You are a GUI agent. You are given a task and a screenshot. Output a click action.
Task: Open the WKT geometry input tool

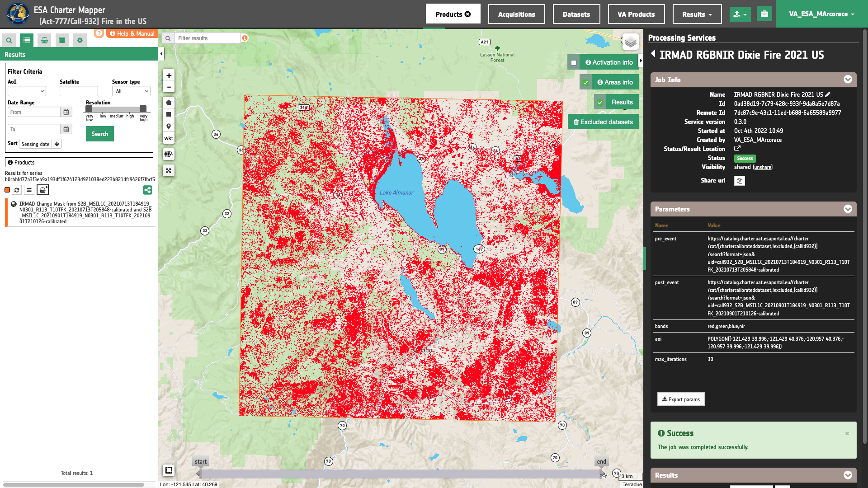pyautogui.click(x=169, y=138)
